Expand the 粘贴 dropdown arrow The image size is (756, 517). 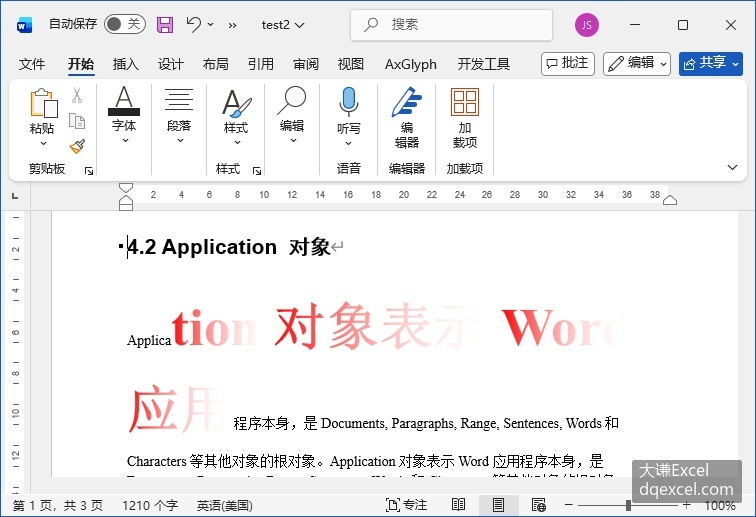43,143
